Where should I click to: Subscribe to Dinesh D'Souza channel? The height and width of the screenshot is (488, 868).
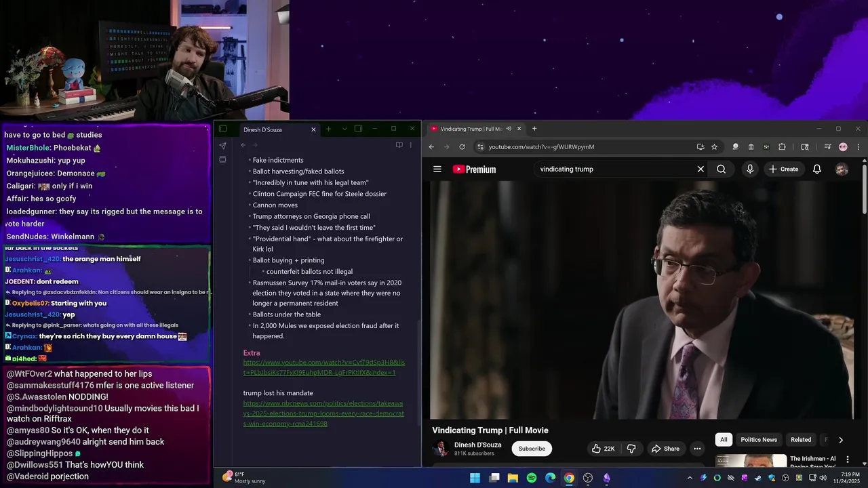(x=532, y=449)
